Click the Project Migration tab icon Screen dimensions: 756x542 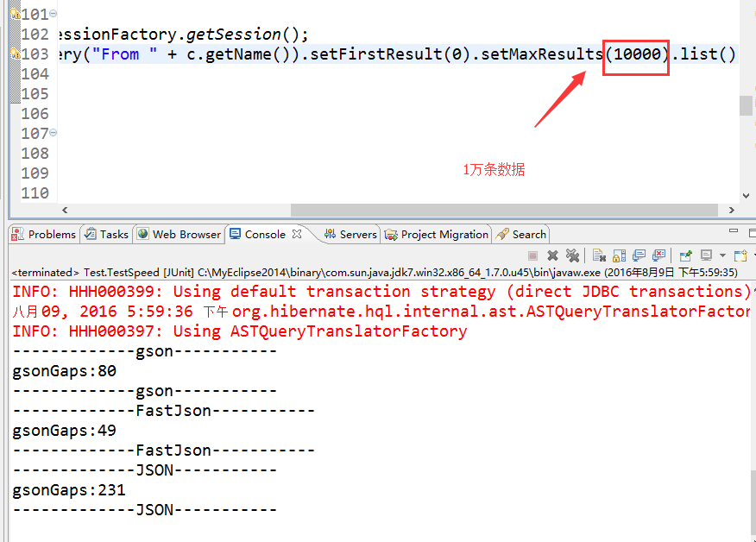pyautogui.click(x=391, y=235)
